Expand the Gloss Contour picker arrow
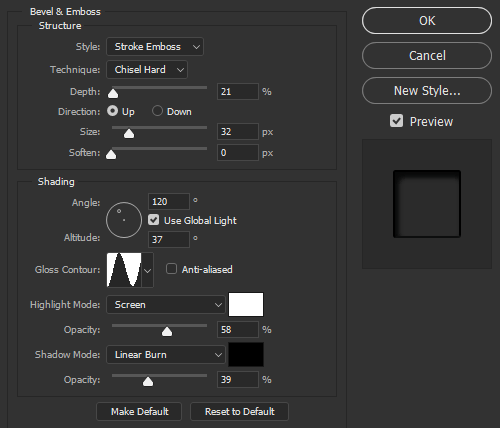Screen dimensions: 500x428 (x=147, y=270)
